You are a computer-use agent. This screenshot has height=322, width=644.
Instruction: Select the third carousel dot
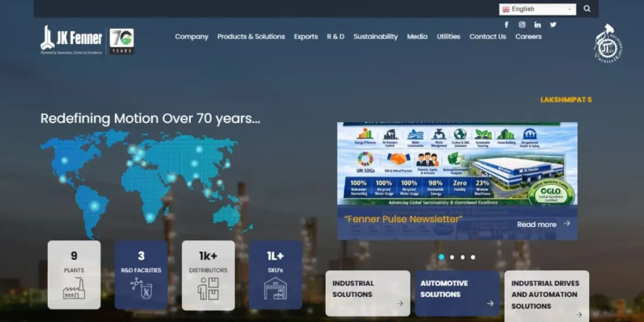462,257
